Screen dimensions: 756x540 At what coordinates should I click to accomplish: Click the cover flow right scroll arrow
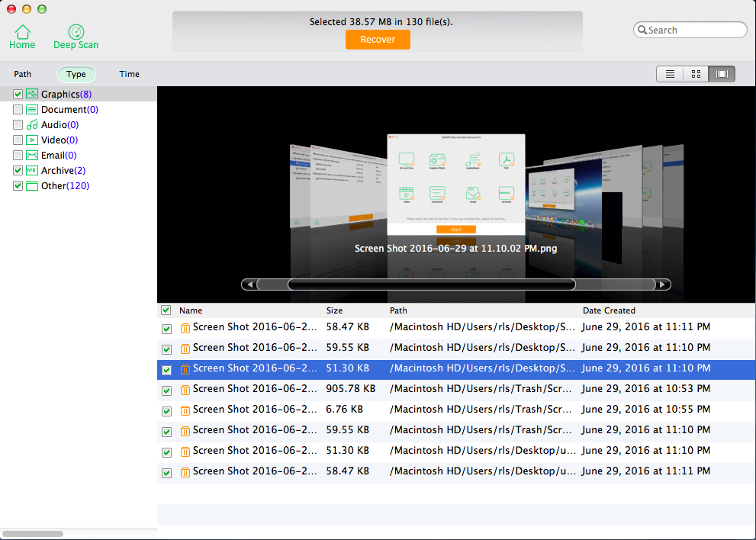coord(664,284)
